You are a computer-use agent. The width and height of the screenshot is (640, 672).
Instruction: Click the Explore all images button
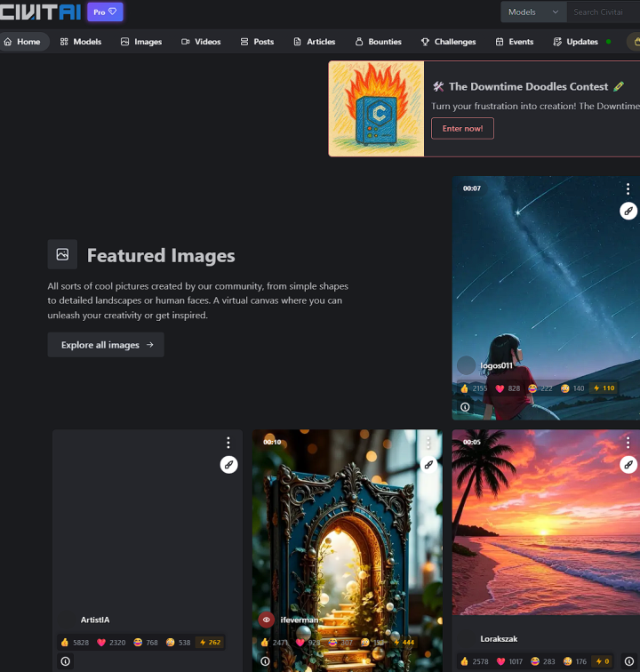106,345
